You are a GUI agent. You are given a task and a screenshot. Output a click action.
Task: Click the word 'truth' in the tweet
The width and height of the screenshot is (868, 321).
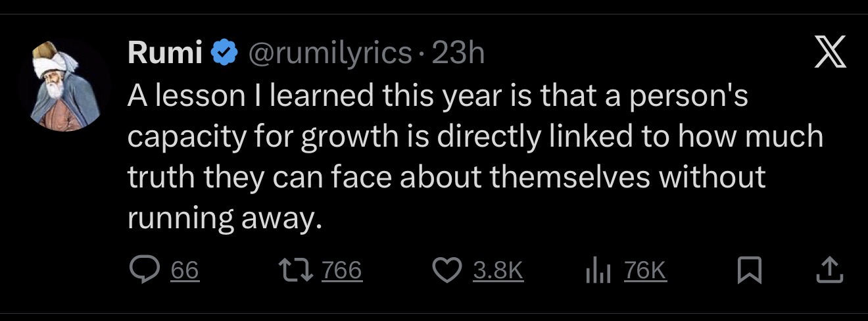tap(158, 178)
